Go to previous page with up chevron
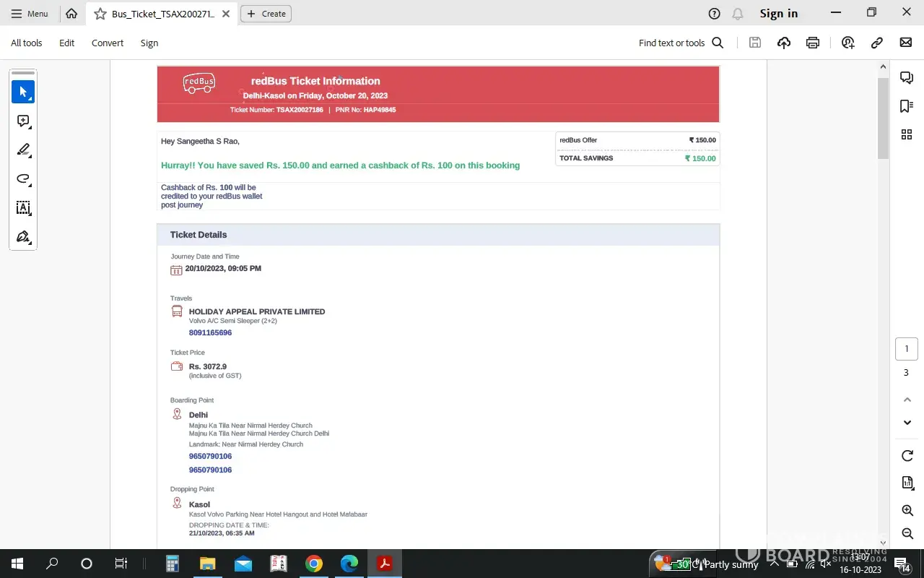Screen dimensions: 924x578 [x=907, y=400]
